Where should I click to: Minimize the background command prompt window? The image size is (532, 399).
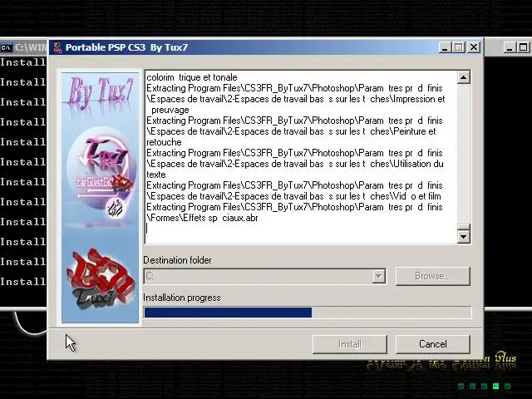[x=510, y=47]
